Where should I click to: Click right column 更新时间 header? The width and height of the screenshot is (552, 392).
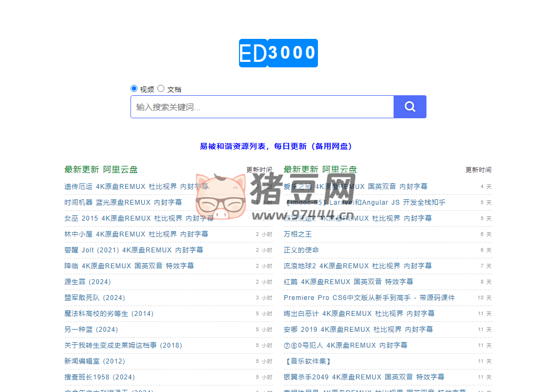(479, 170)
